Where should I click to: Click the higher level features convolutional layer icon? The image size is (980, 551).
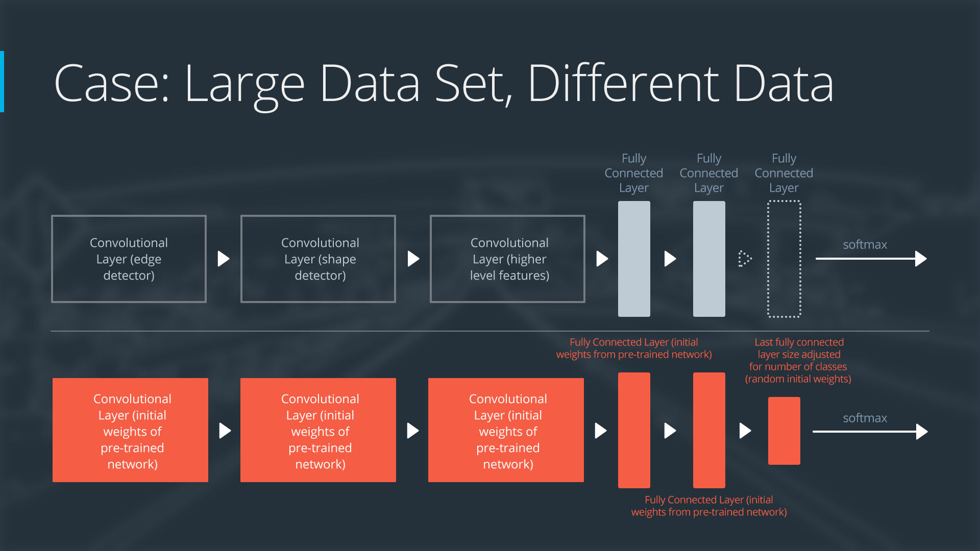point(505,259)
